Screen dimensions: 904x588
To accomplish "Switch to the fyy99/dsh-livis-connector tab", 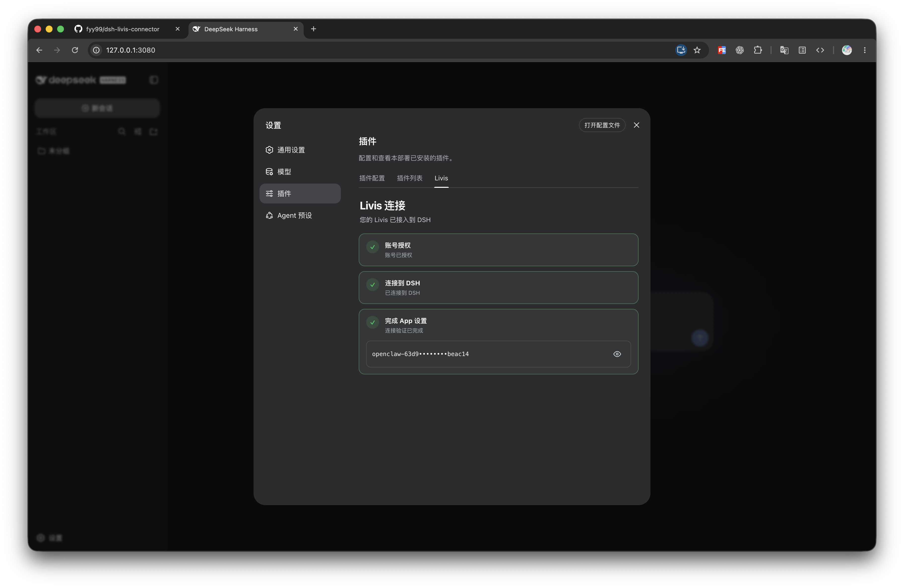I will click(127, 29).
